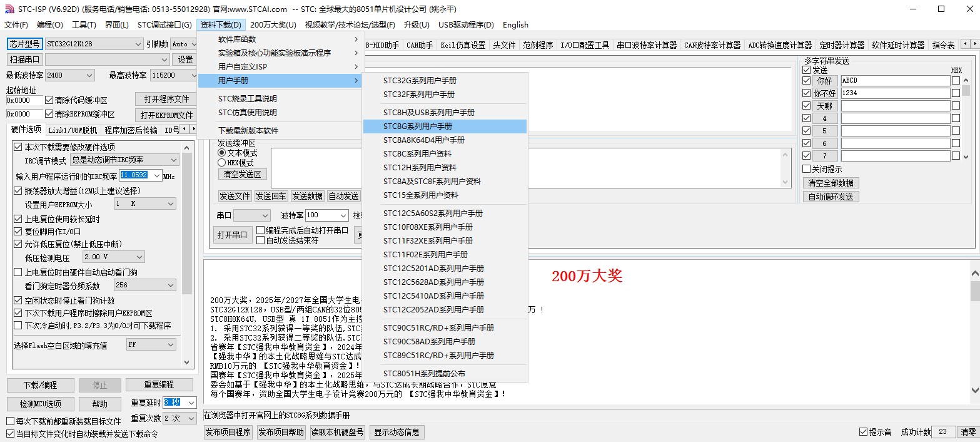Click 发布项目程序 button
Viewport: 980px width, 442px height.
click(x=228, y=432)
